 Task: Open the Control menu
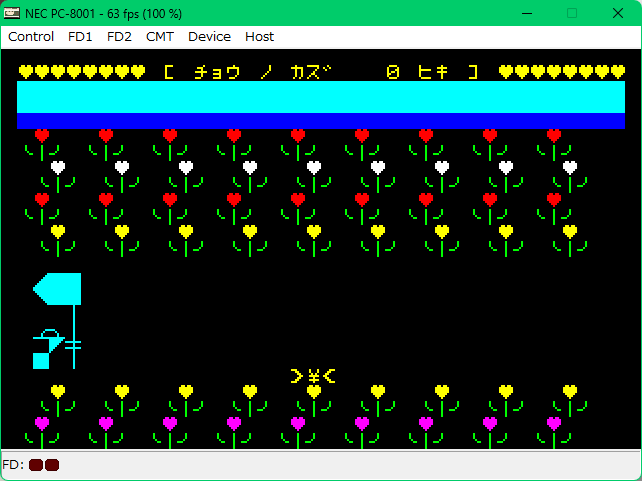coord(31,36)
